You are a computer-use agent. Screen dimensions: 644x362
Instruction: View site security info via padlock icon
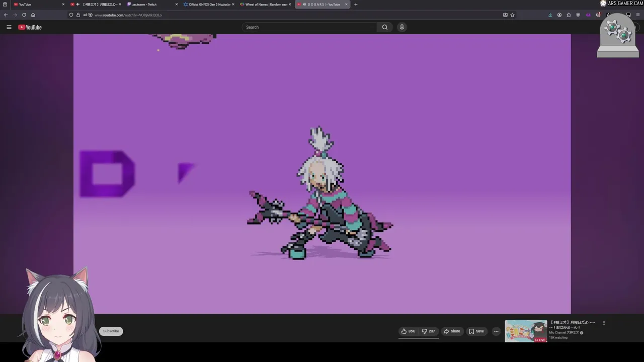pos(78,15)
